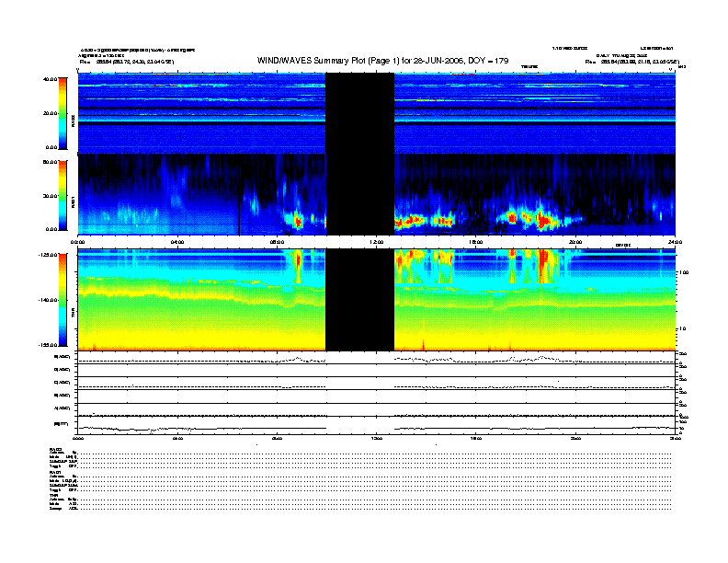The height and width of the screenshot is (563, 728).
Task: Click the 30.00 tick on the RAD1 color scale
Action: click(50, 196)
